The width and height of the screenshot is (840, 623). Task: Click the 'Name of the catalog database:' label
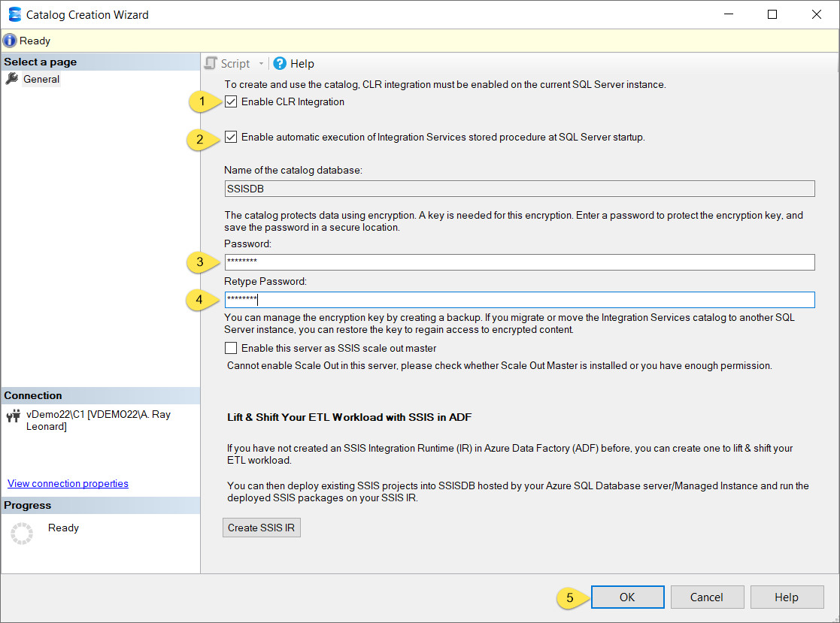[293, 170]
